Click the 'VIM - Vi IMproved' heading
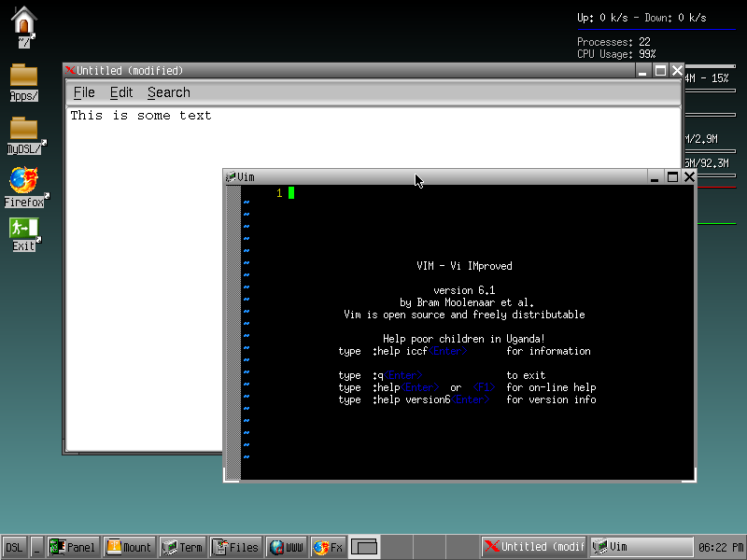 [x=464, y=266]
